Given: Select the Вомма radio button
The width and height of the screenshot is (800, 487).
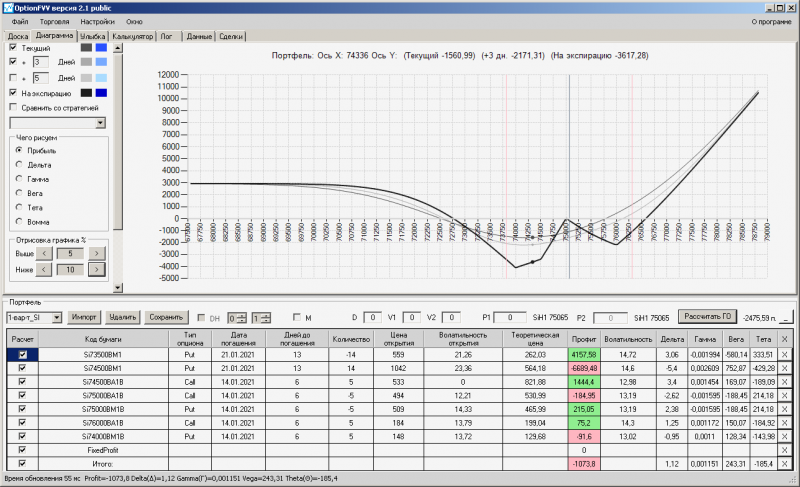Looking at the screenshot, I should (x=19, y=221).
